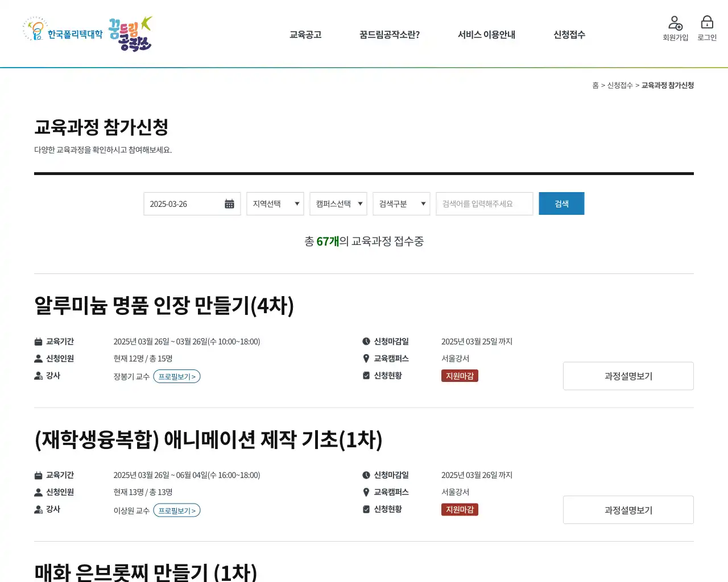Image resolution: width=728 pixels, height=582 pixels.
Task: Open the date picker calendar icon
Action: (x=229, y=204)
